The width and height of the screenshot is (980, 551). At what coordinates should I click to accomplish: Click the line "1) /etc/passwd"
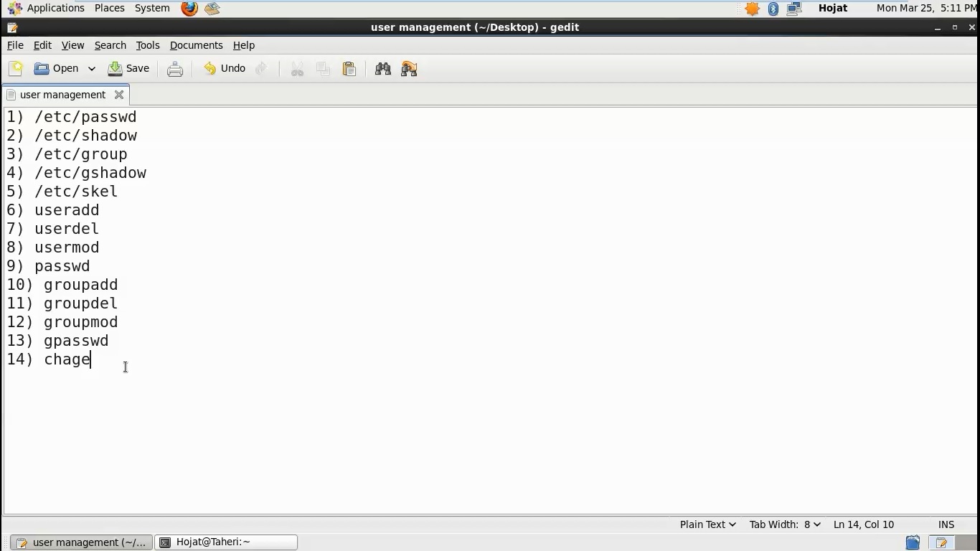tap(72, 117)
